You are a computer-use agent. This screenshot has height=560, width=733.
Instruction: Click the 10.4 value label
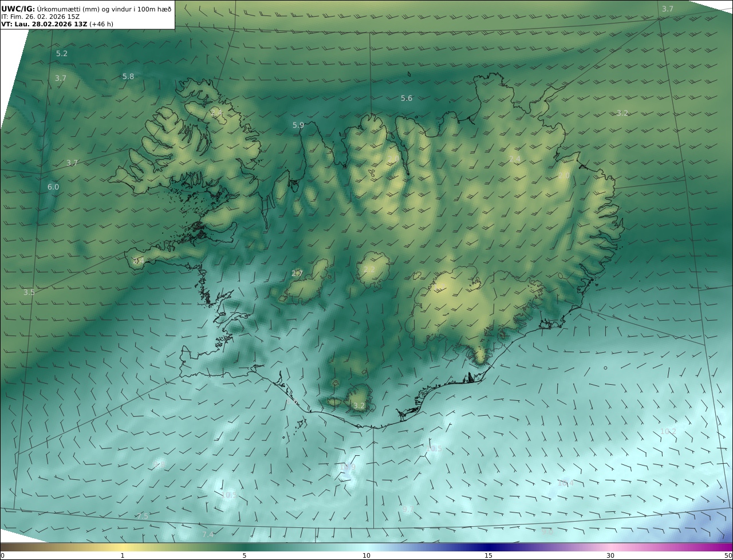click(566, 483)
